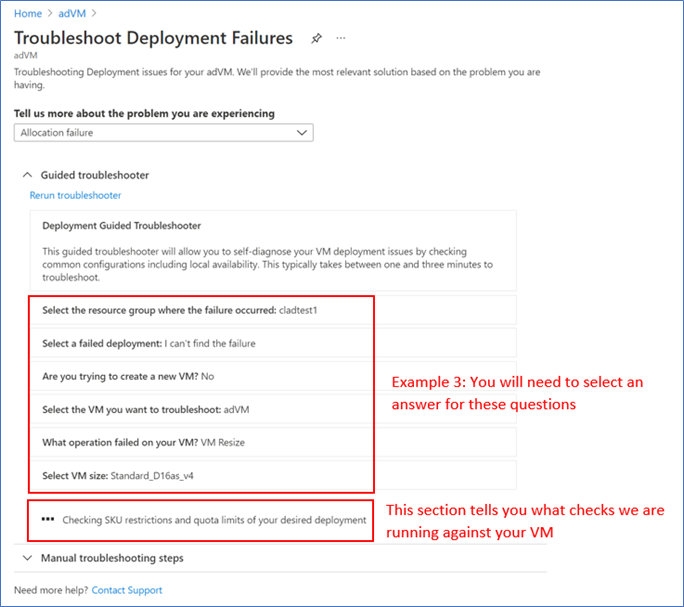
Task: Open the Allocation failure problem dropdown
Action: (164, 133)
